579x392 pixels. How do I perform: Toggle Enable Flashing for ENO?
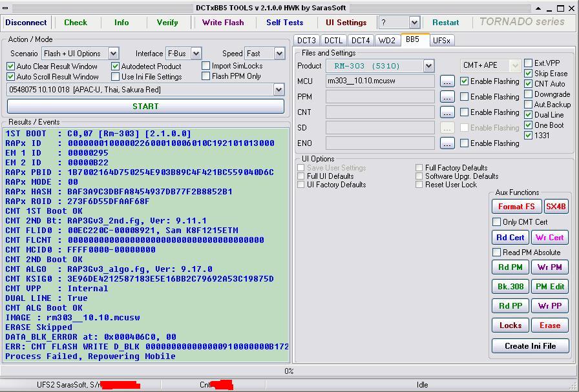[x=465, y=143]
